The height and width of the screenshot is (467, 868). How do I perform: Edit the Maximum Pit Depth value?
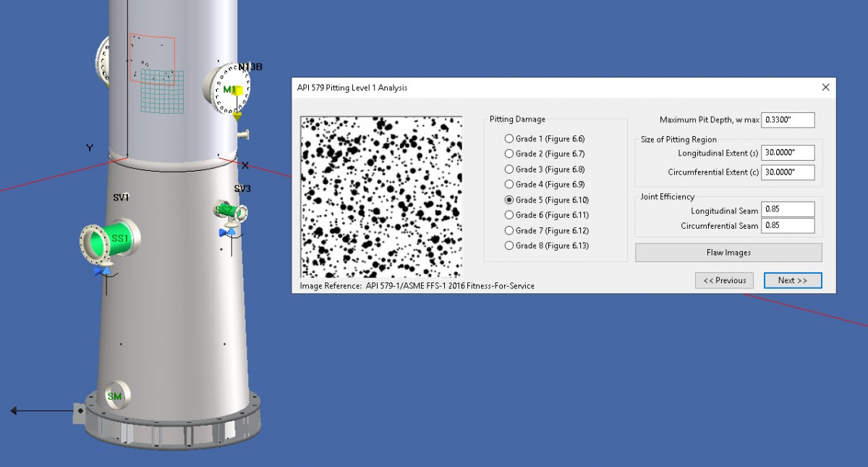(x=788, y=119)
